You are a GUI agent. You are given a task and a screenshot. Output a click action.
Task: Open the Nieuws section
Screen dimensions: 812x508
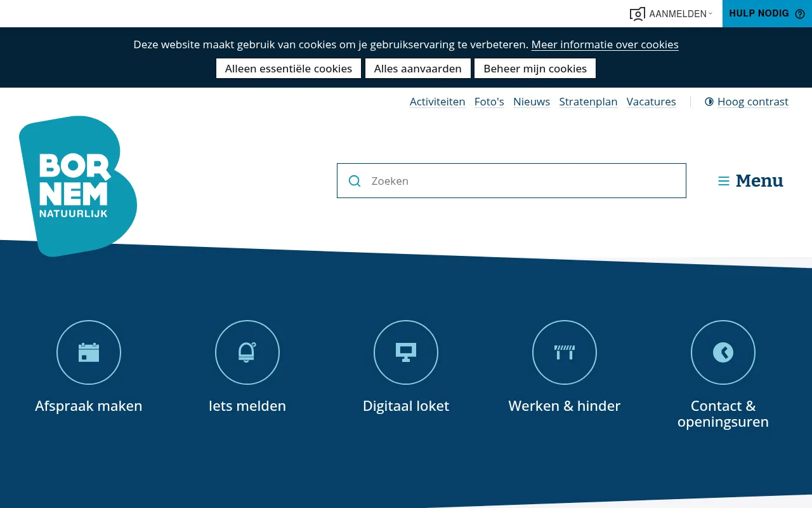532,102
